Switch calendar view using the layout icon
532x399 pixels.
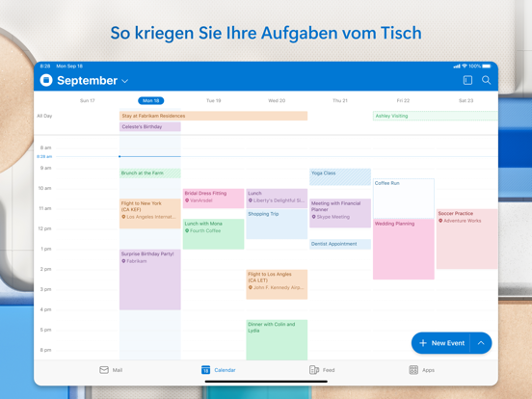(467, 80)
